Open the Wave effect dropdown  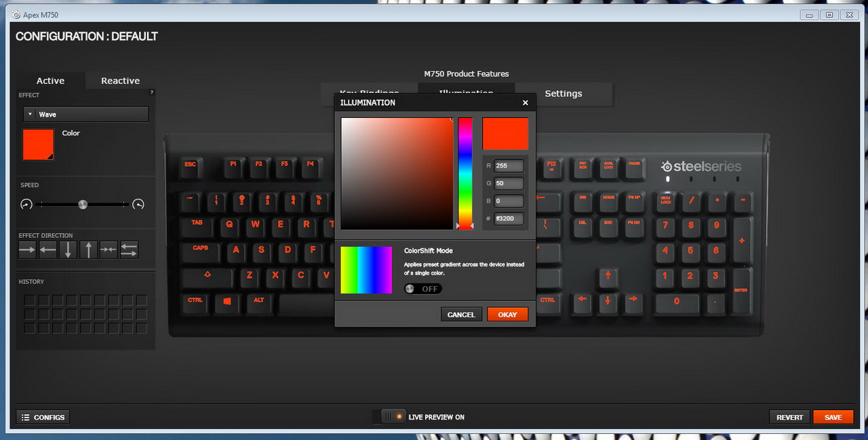pyautogui.click(x=85, y=115)
